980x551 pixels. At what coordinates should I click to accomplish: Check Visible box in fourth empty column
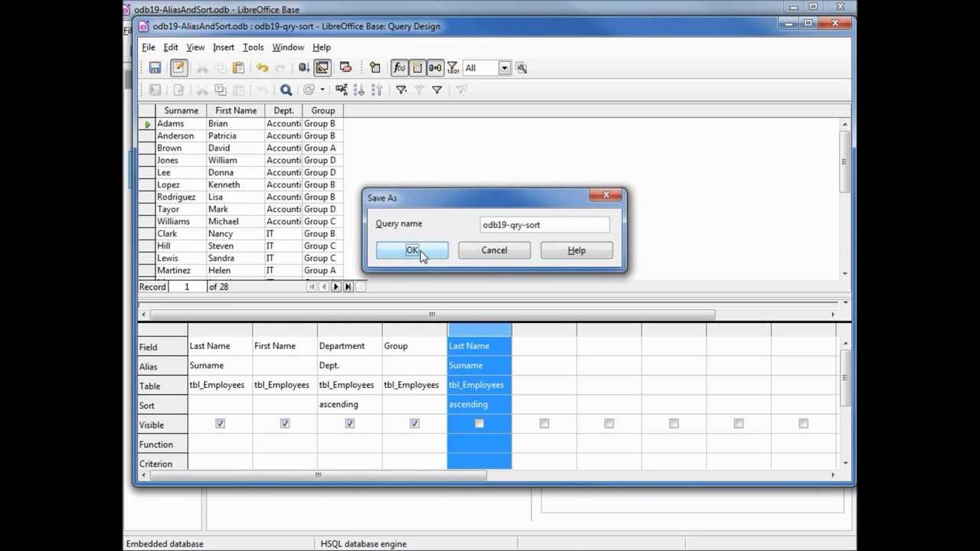739,423
